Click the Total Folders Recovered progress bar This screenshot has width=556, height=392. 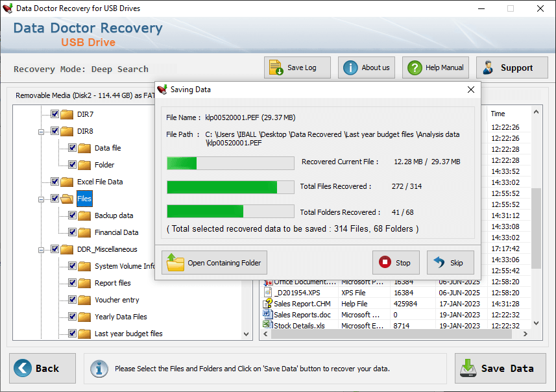click(230, 211)
